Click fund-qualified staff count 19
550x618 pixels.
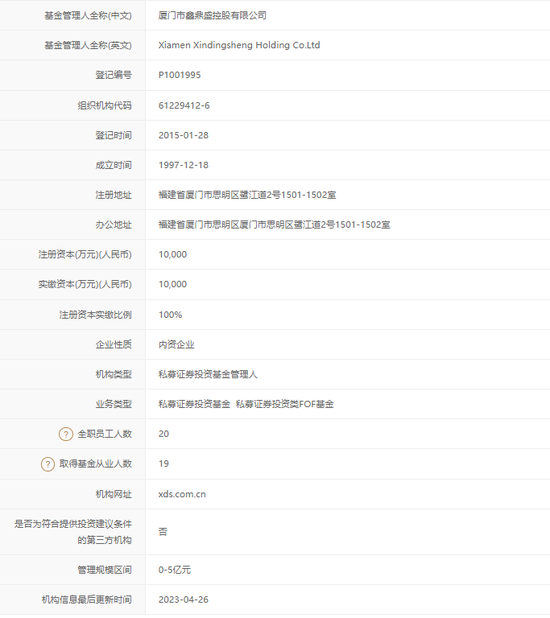point(164,464)
